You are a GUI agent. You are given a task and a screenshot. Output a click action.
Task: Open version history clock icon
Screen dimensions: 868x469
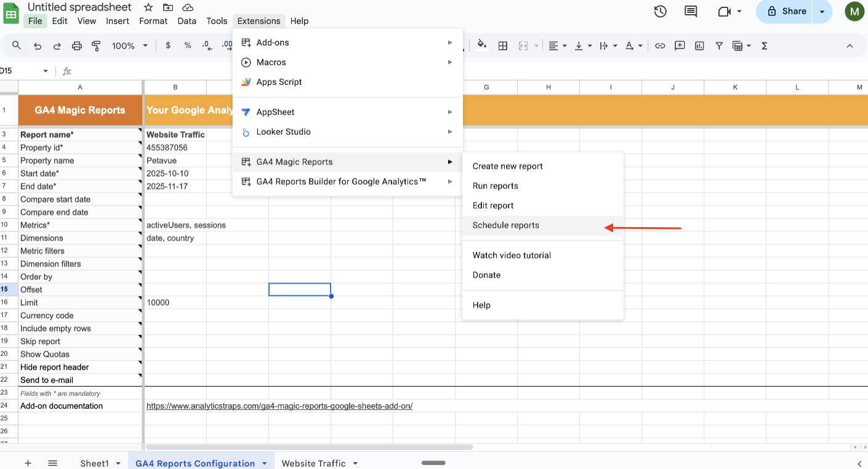pyautogui.click(x=661, y=11)
